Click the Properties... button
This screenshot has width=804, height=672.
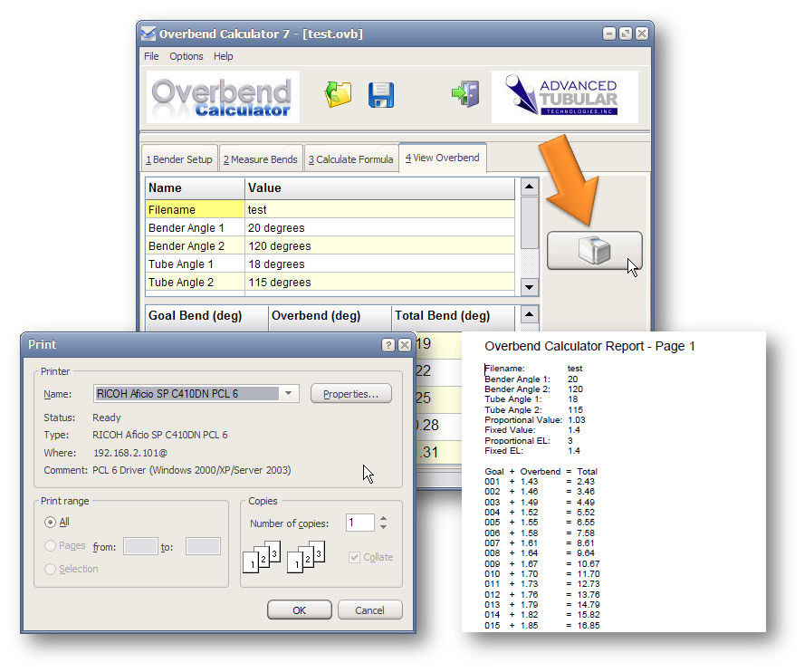tap(351, 394)
